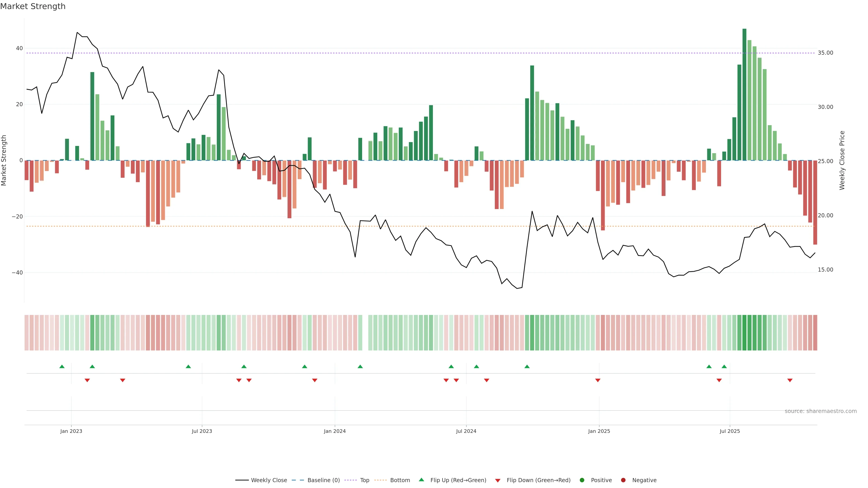Click the Jan 2023 x-axis label
The width and height of the screenshot is (868, 488).
[x=71, y=431]
